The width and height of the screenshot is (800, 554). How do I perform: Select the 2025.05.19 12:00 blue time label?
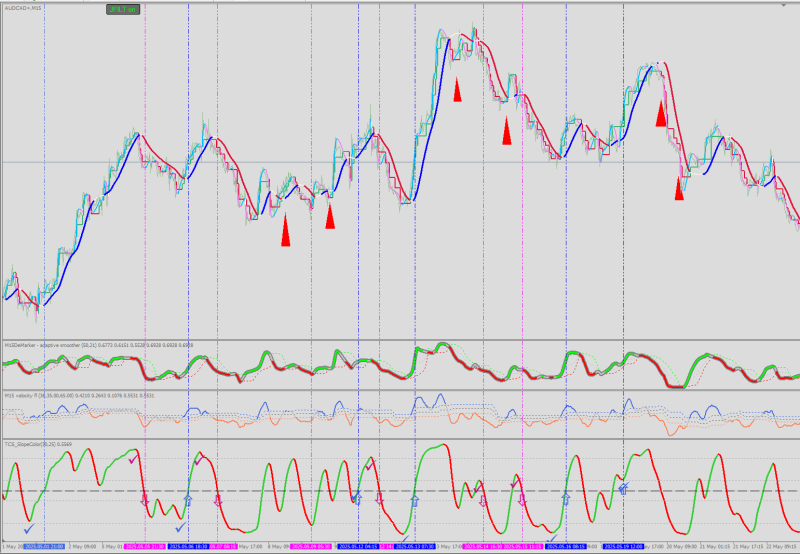(623, 546)
